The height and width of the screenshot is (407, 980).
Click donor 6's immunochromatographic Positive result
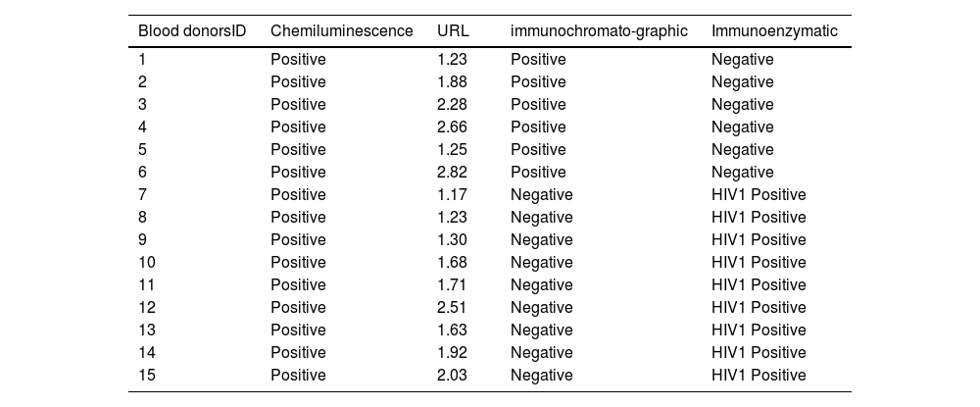(538, 172)
